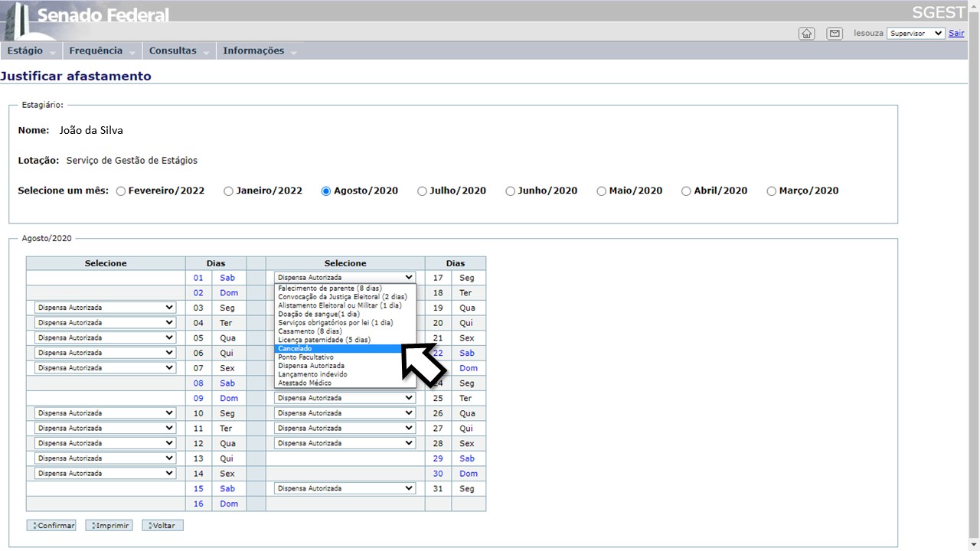Open the dropdown for day 31 Seg
This screenshot has width=980, height=551.
coord(345,488)
